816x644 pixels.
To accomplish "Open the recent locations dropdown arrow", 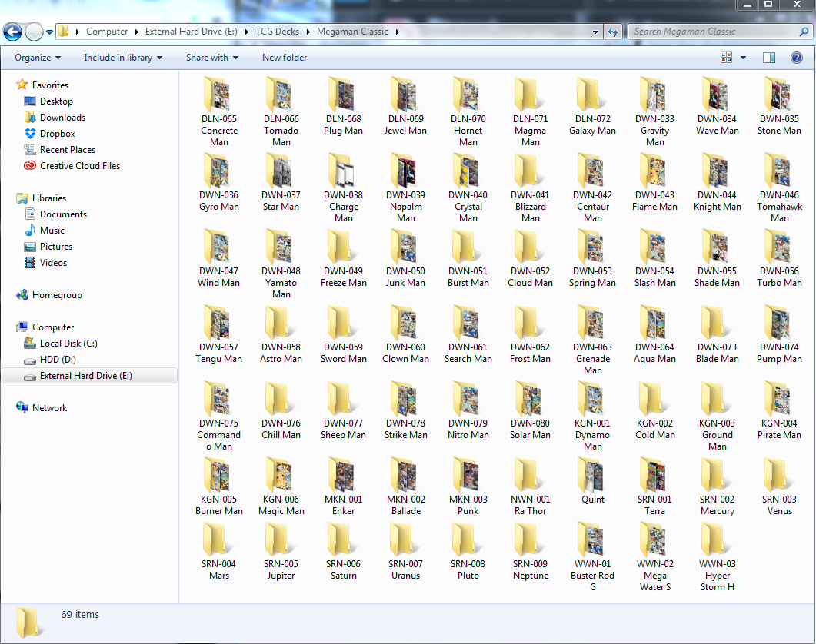I will pyautogui.click(x=49, y=32).
